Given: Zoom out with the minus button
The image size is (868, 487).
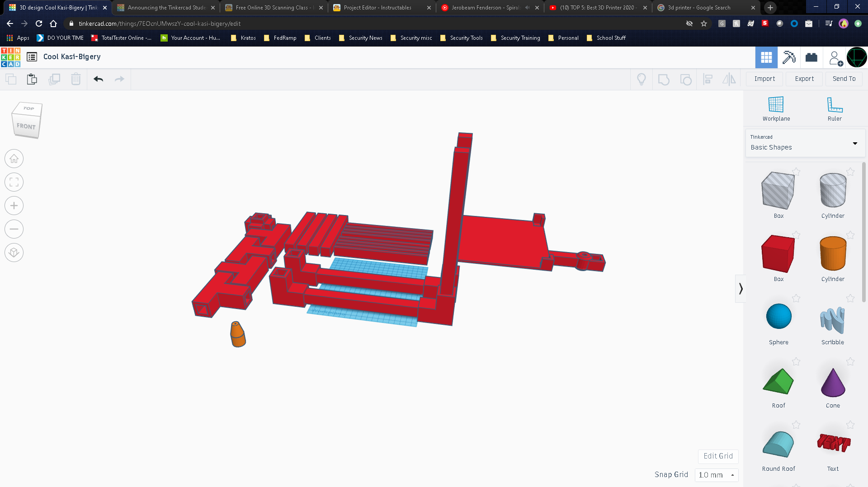Looking at the screenshot, I should [x=14, y=229].
